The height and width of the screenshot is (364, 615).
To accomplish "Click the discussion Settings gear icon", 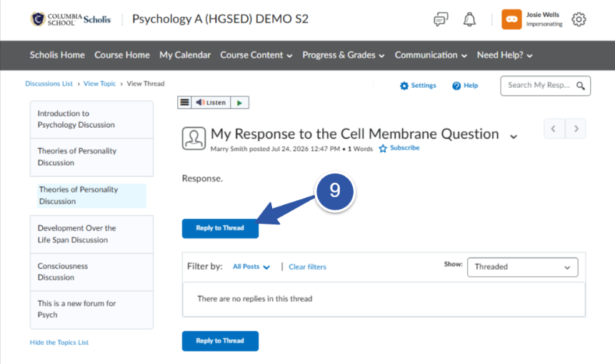I will pos(404,86).
